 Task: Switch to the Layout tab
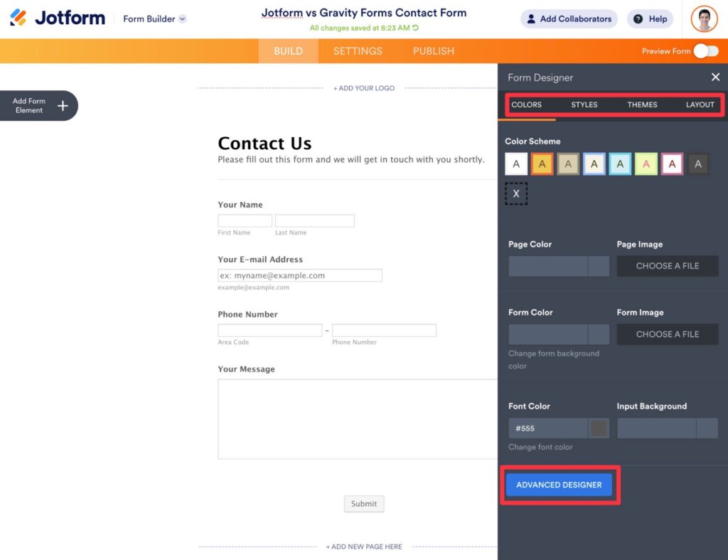click(x=700, y=104)
